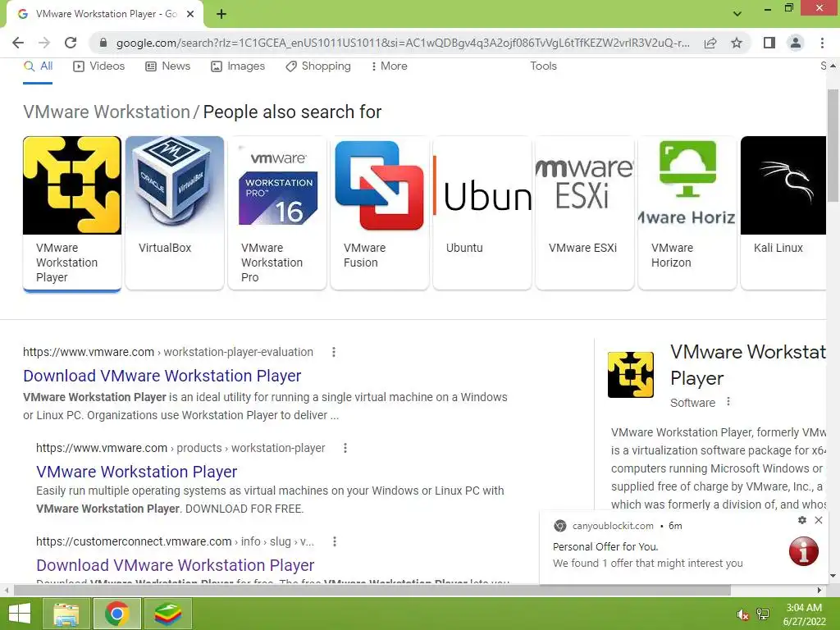Open the network tray icon

coord(763,614)
